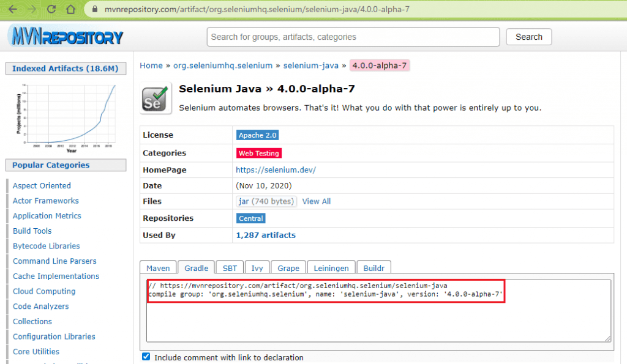Open the 1,287 artifacts Used By link

266,235
